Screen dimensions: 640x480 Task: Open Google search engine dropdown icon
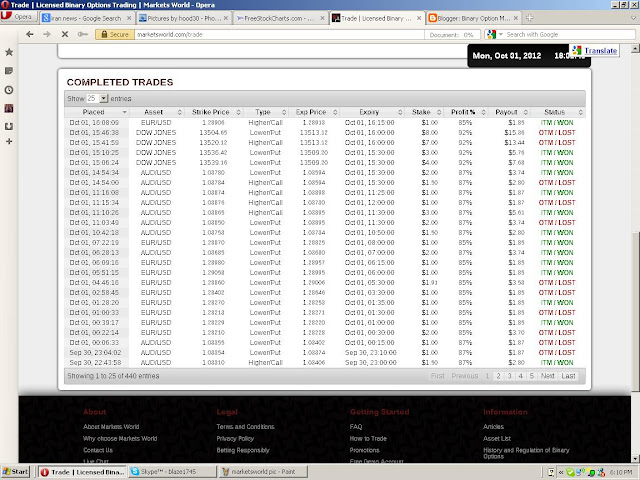(x=495, y=35)
